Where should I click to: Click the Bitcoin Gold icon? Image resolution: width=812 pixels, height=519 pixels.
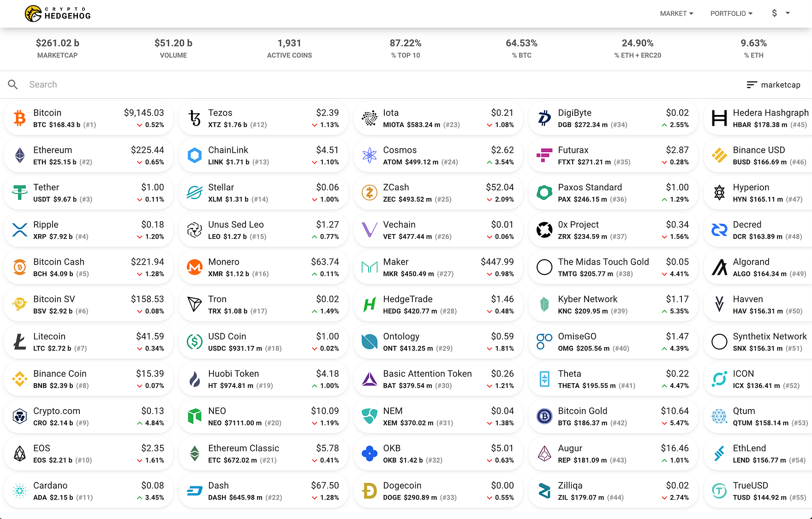[x=544, y=416]
